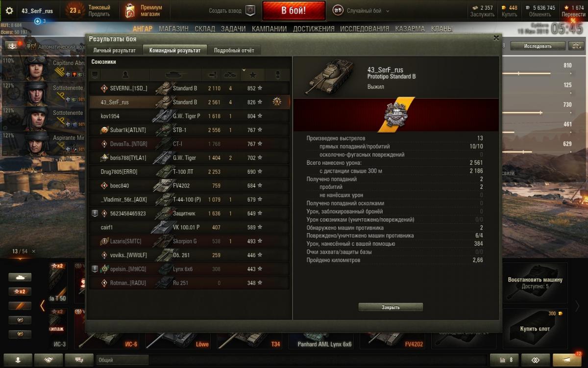Click the handshake referral icon button
588x368 pixels.
click(x=49, y=360)
